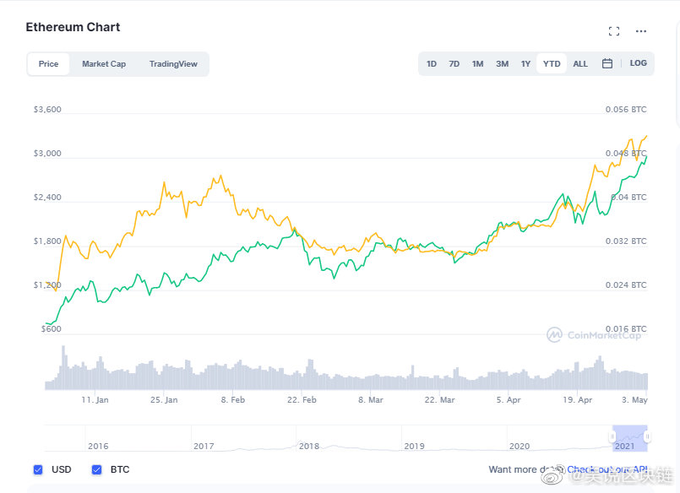The height and width of the screenshot is (493, 680).
Task: Toggle the LOG scale button
Action: pos(638,63)
